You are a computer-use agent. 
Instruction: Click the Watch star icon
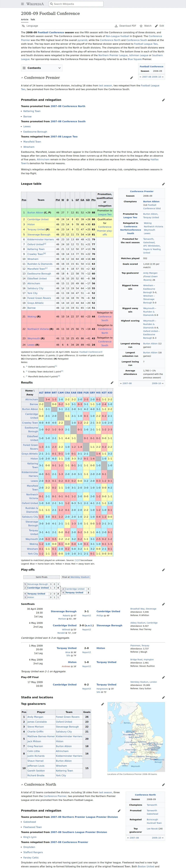click(141, 26)
